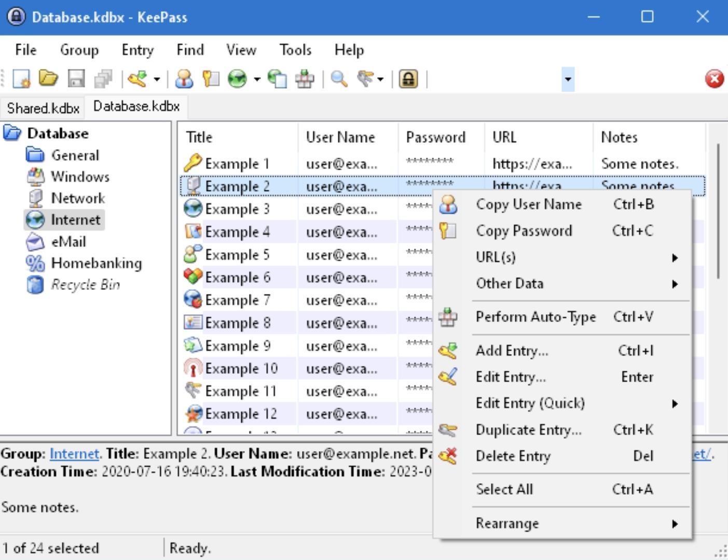Open the Tools menu
The height and width of the screenshot is (560, 728).
pos(295,50)
